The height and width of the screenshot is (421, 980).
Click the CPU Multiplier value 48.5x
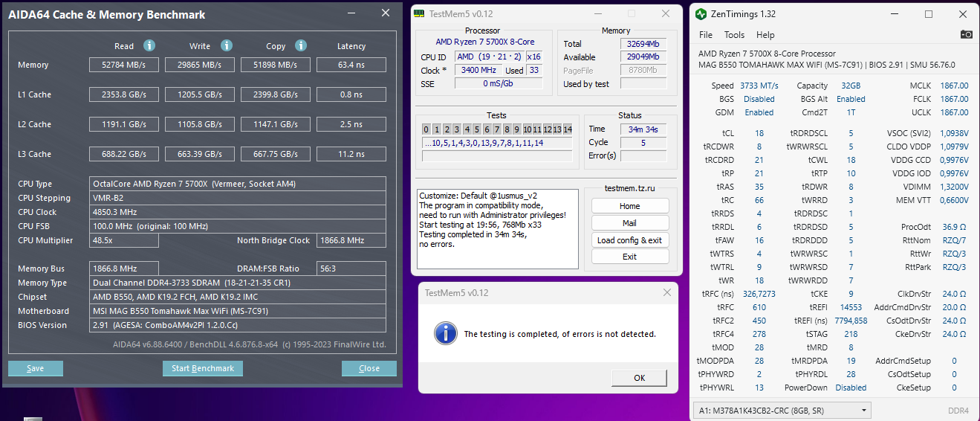124,240
